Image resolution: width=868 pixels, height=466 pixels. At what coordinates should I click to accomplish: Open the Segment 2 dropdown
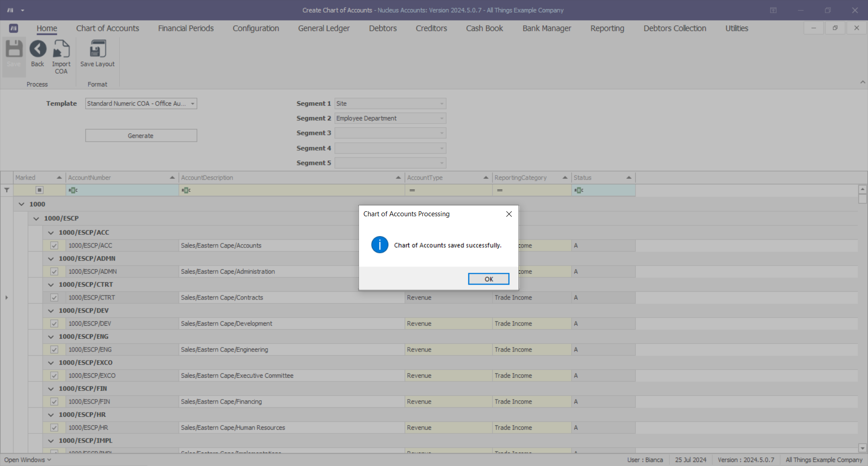click(442, 118)
